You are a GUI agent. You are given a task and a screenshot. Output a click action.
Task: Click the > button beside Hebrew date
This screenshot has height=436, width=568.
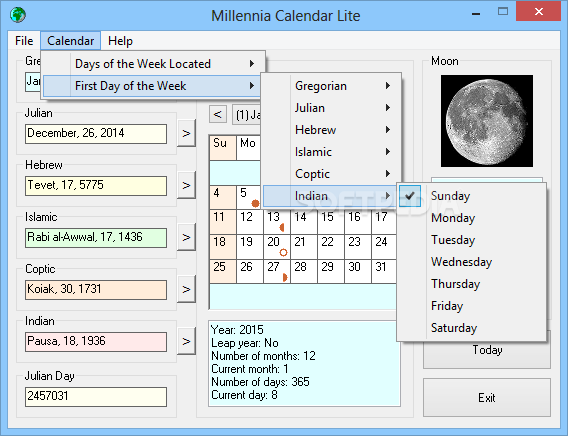click(x=186, y=185)
